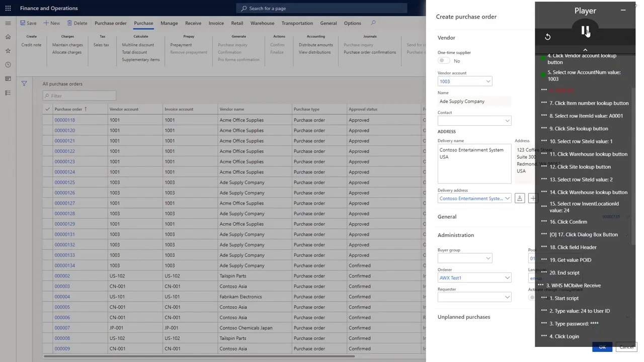Expand the Unplanned purchases section

463,317
